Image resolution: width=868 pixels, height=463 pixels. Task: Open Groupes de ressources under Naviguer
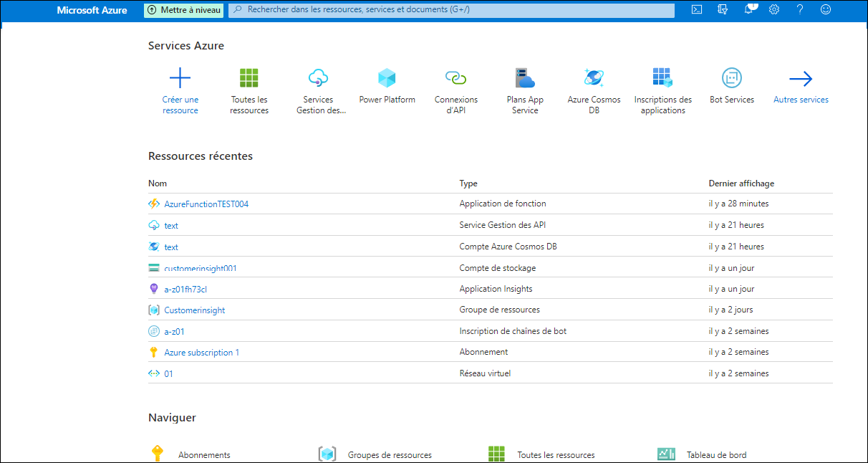pos(390,454)
